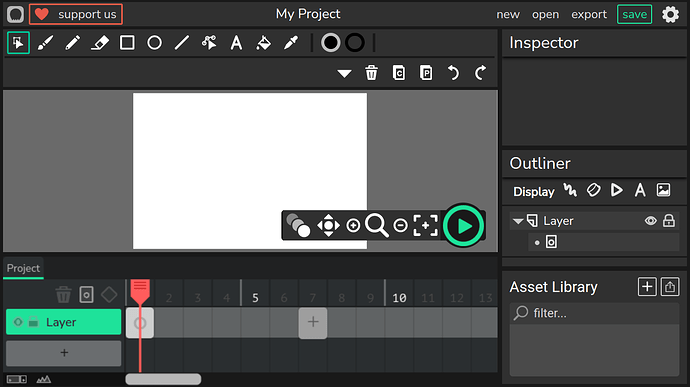The image size is (690, 387).
Task: Select the Rectangle tool
Action: [x=127, y=43]
